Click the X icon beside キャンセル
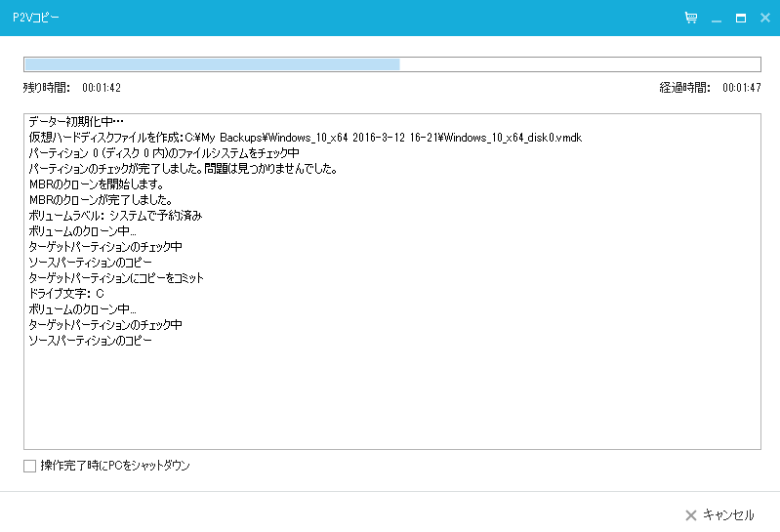 pyautogui.click(x=690, y=514)
